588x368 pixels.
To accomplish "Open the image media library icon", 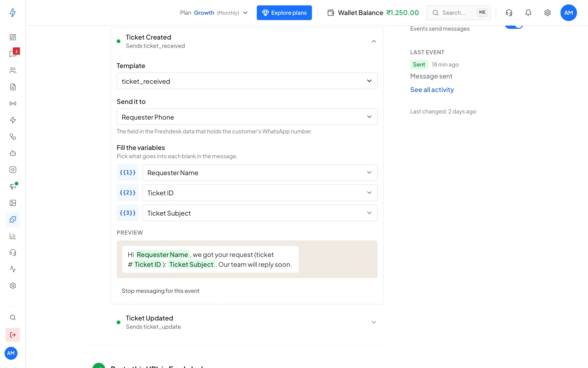I will click(13, 203).
